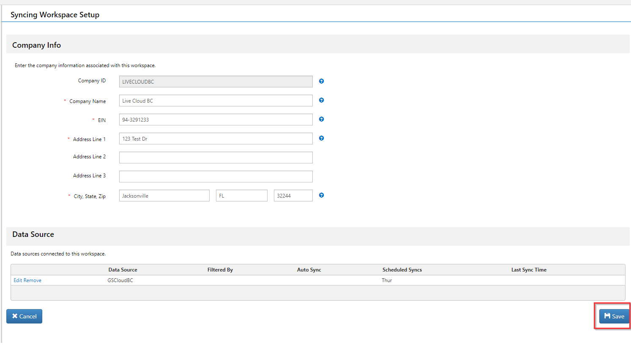Select the Company Name input
The width and height of the screenshot is (631, 364).
coord(216,101)
